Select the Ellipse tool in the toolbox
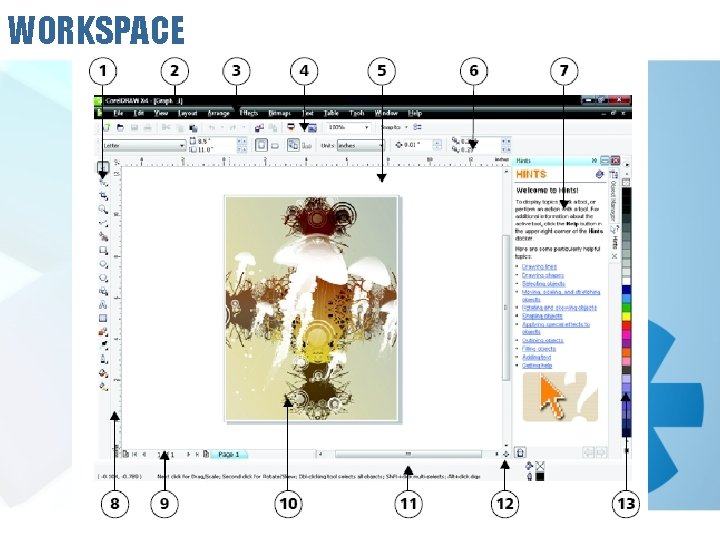The image size is (720, 540). (x=104, y=264)
